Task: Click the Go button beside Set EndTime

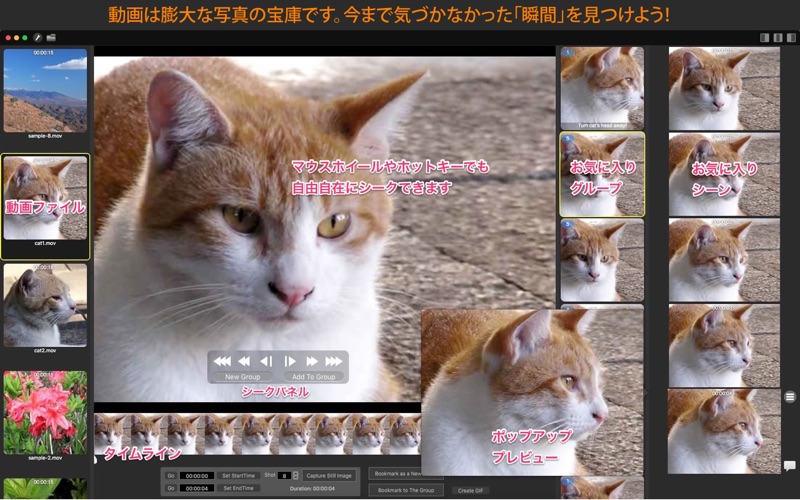Action: tap(171, 488)
